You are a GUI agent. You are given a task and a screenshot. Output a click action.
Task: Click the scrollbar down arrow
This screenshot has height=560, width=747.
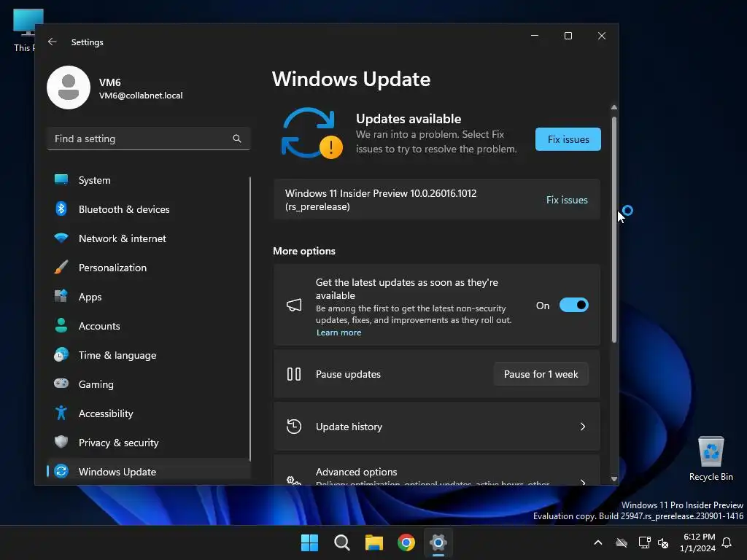click(x=614, y=479)
